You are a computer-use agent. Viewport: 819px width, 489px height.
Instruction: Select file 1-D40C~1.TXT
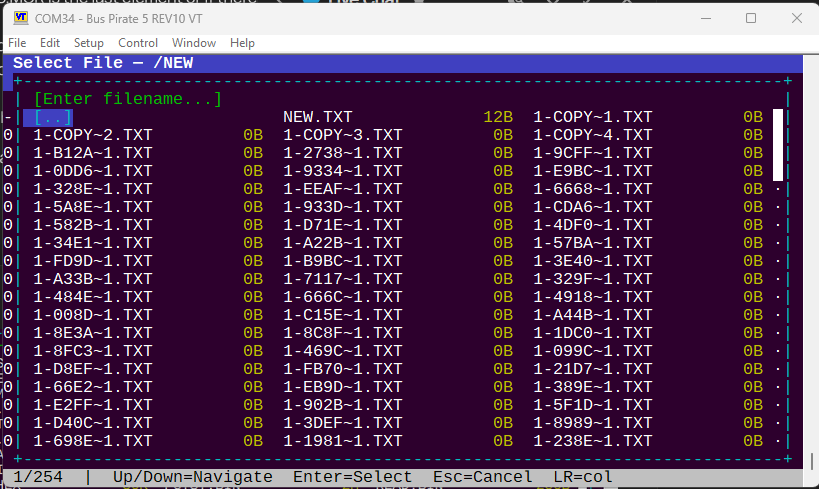coord(93,423)
